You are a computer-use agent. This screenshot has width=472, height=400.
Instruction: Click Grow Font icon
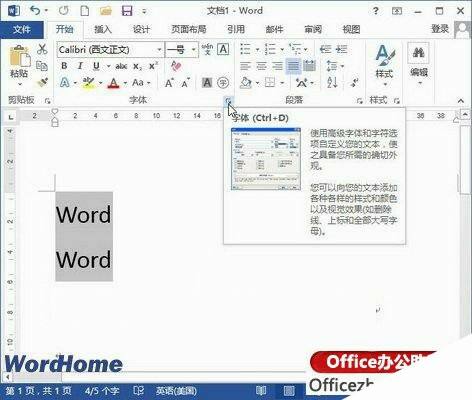coord(169,82)
